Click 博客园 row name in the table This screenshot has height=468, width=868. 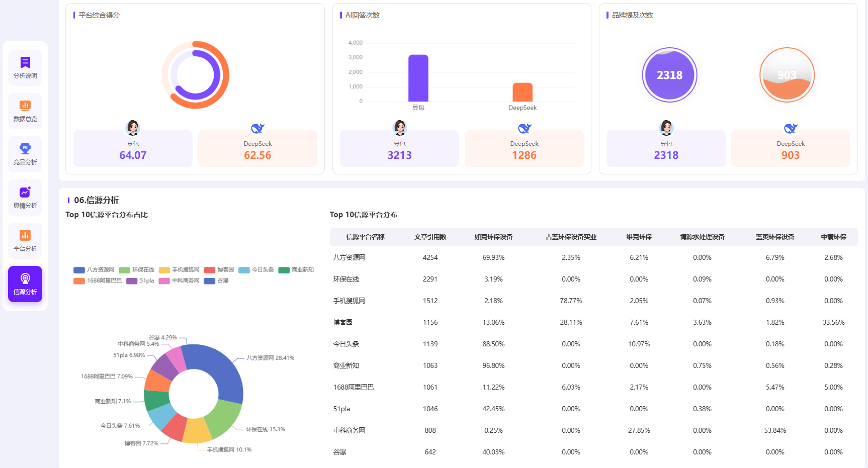343,322
